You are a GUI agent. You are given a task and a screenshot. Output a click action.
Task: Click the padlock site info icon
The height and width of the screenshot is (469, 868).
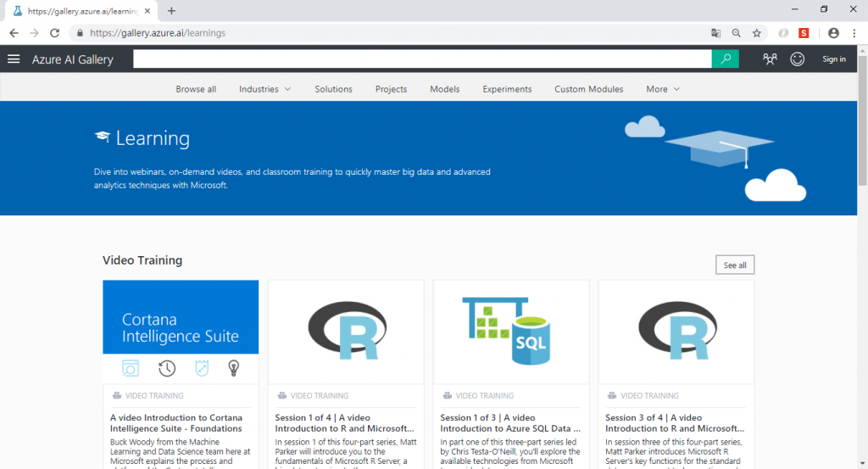pos(80,33)
